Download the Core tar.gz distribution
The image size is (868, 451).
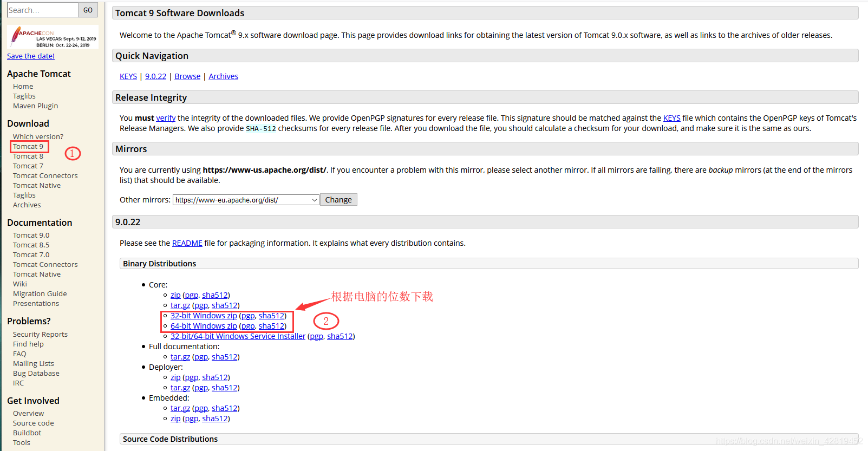[x=180, y=305]
